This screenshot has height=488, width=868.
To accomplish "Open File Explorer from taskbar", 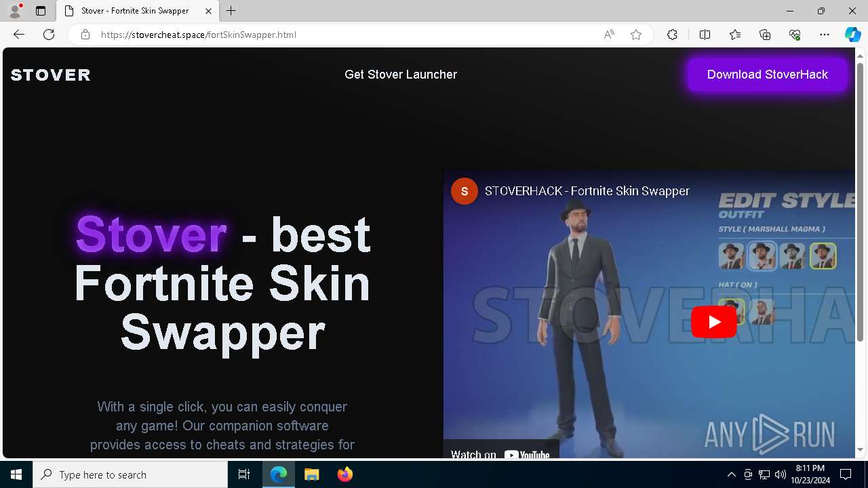I will pyautogui.click(x=311, y=474).
